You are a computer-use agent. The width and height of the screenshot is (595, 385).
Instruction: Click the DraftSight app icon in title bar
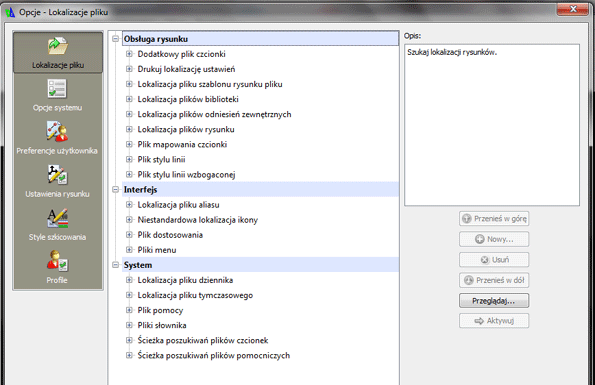10,12
